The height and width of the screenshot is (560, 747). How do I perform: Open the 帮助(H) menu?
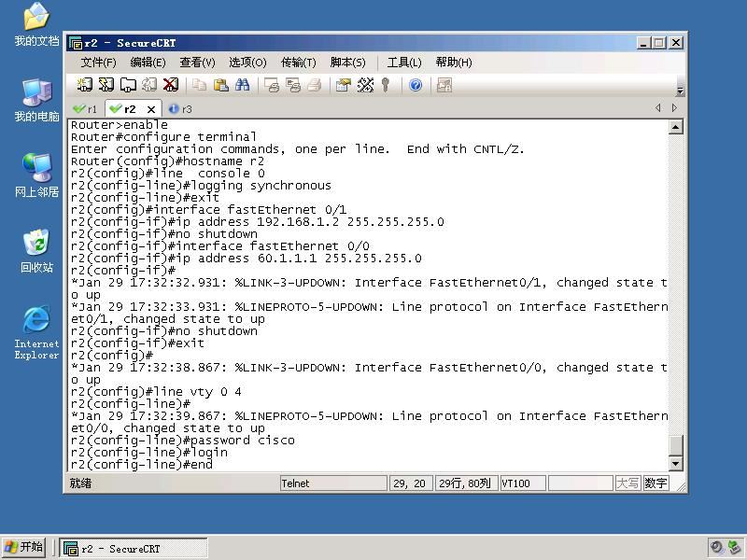tap(454, 63)
